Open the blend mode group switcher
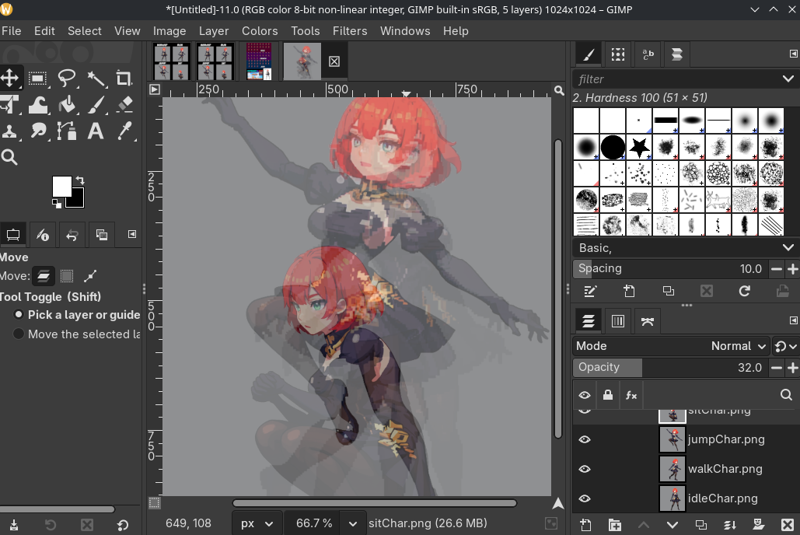 [786, 346]
